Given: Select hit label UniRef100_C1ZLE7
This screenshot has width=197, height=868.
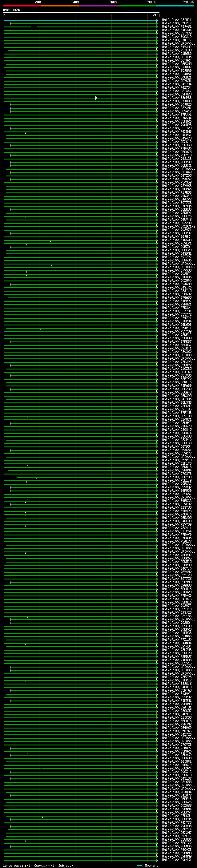Looking at the screenshot, I should [176, 836].
